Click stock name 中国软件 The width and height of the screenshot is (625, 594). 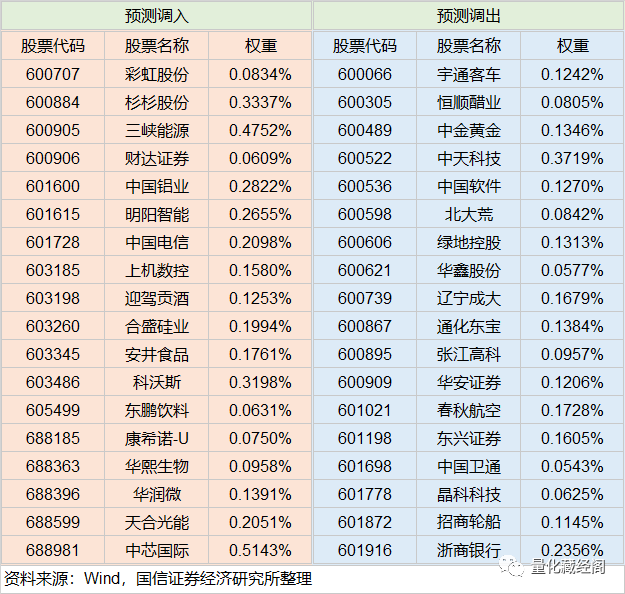468,187
